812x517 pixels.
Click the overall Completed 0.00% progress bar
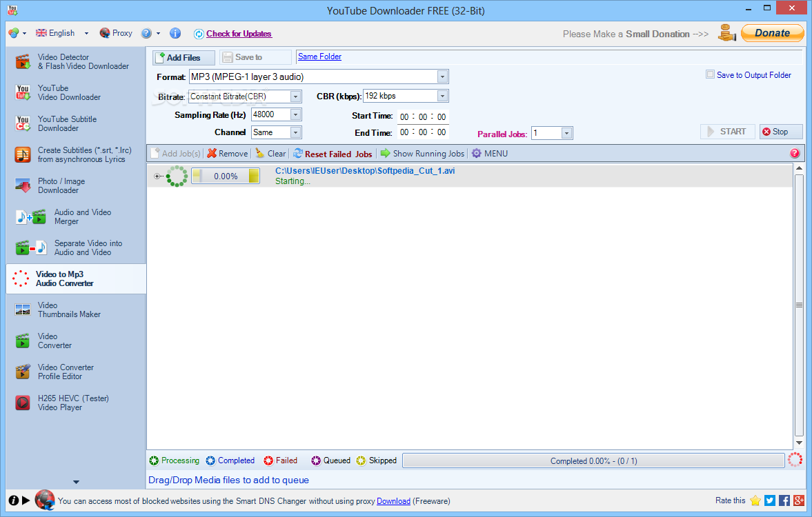[593, 460]
